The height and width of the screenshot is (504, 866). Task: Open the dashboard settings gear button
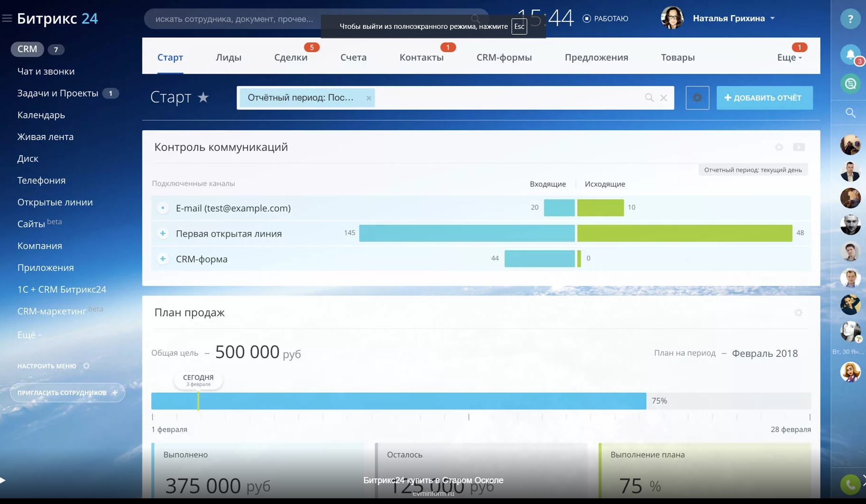click(697, 98)
